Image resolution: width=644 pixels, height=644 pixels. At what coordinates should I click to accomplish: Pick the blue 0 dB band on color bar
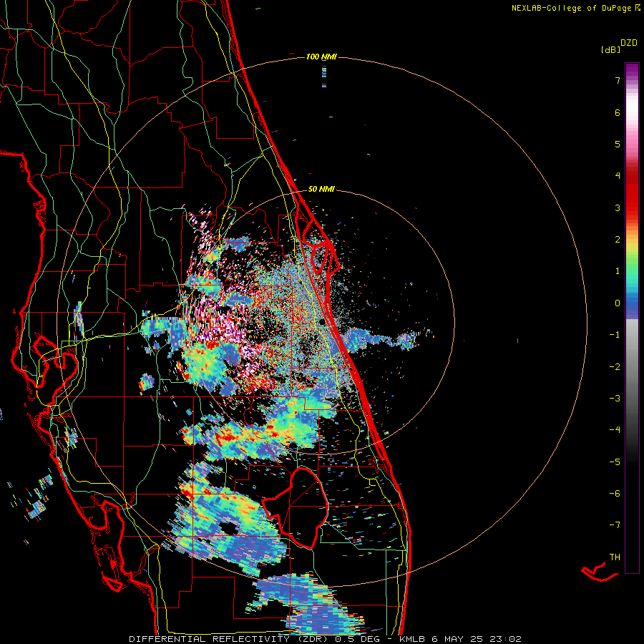(x=632, y=304)
